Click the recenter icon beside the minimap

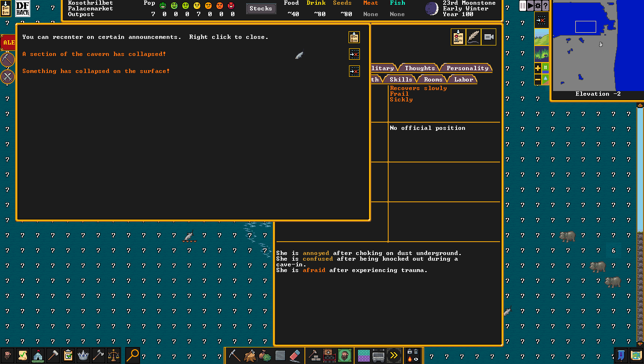[x=542, y=20]
